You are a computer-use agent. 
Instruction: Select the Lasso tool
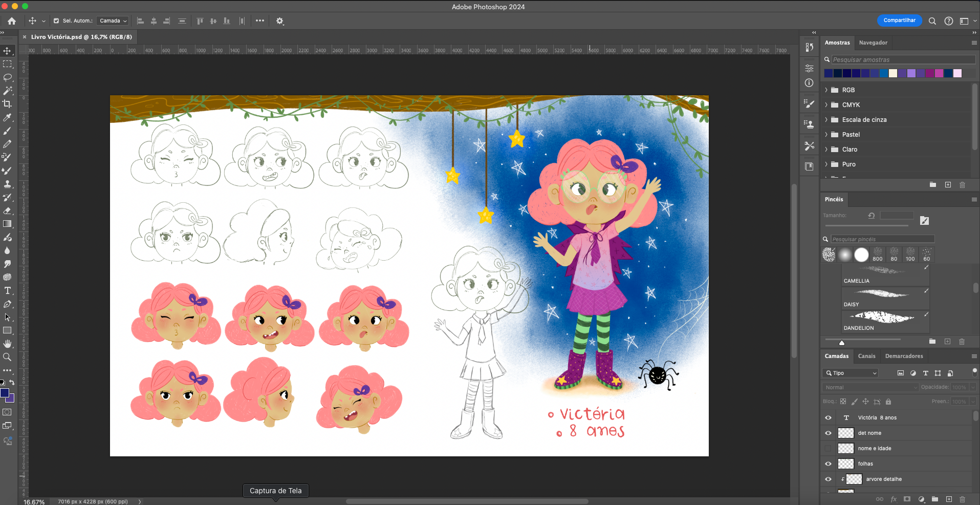[x=8, y=77]
